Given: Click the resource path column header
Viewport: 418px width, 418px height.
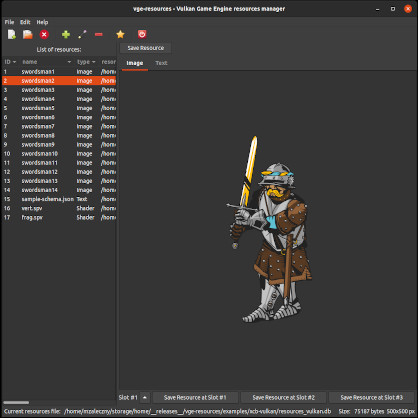Looking at the screenshot, I should [108, 62].
